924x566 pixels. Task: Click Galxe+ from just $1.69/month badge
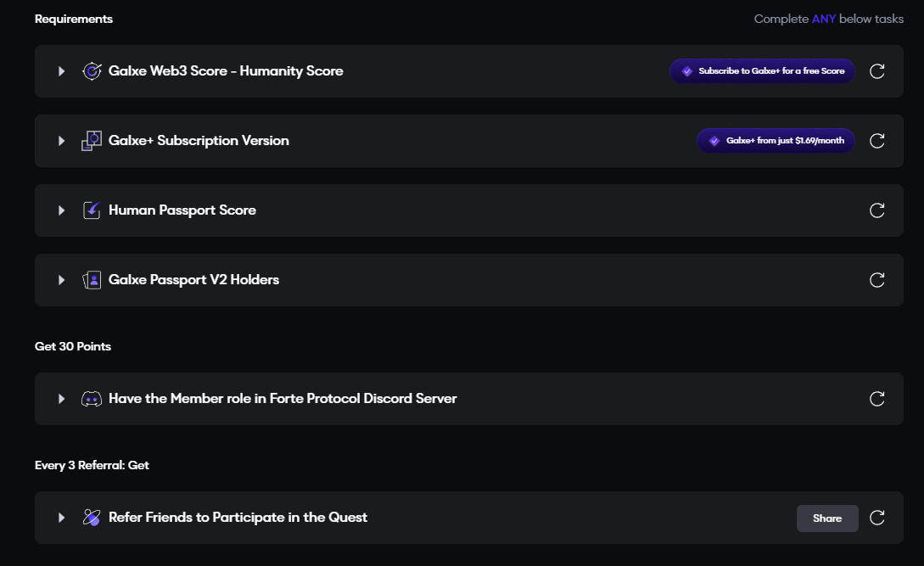click(x=776, y=141)
